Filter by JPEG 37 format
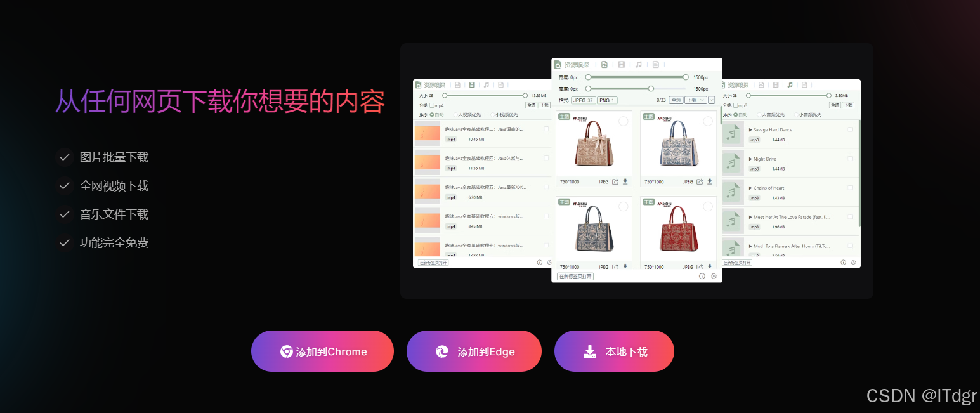Image resolution: width=980 pixels, height=413 pixels. point(584,100)
